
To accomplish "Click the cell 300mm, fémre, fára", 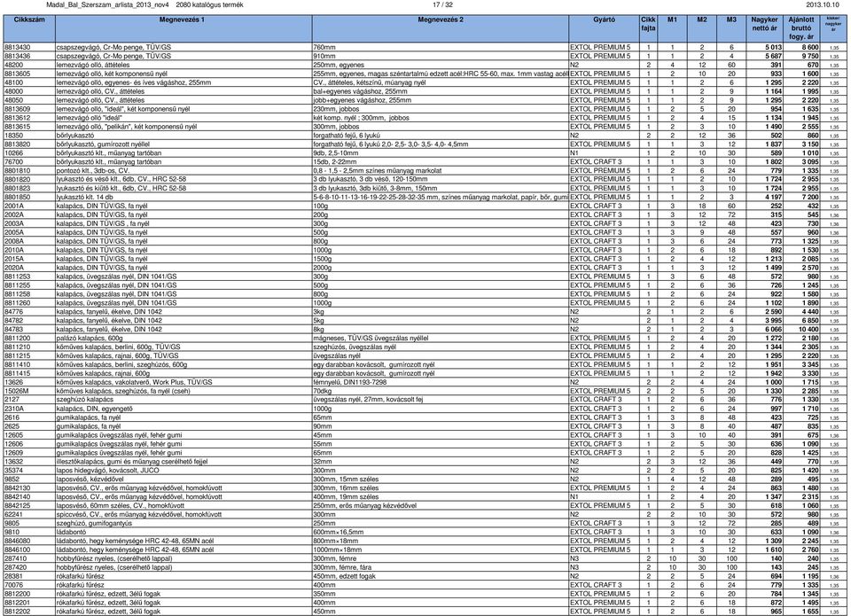I will [x=342, y=567].
